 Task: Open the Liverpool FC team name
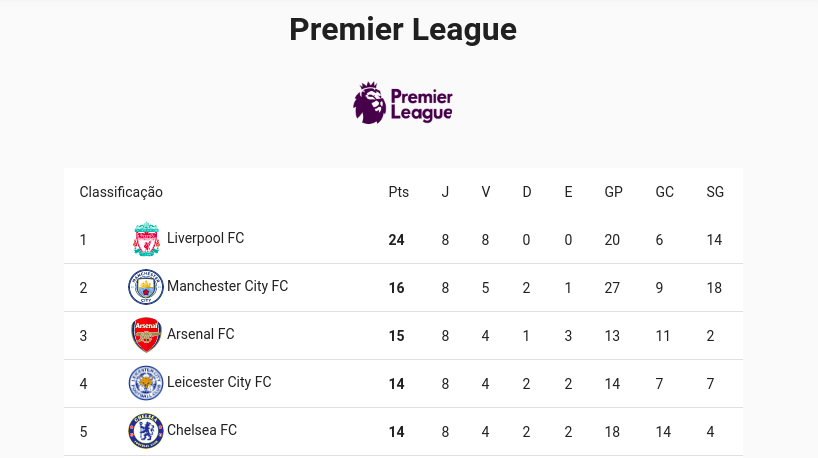pos(206,238)
